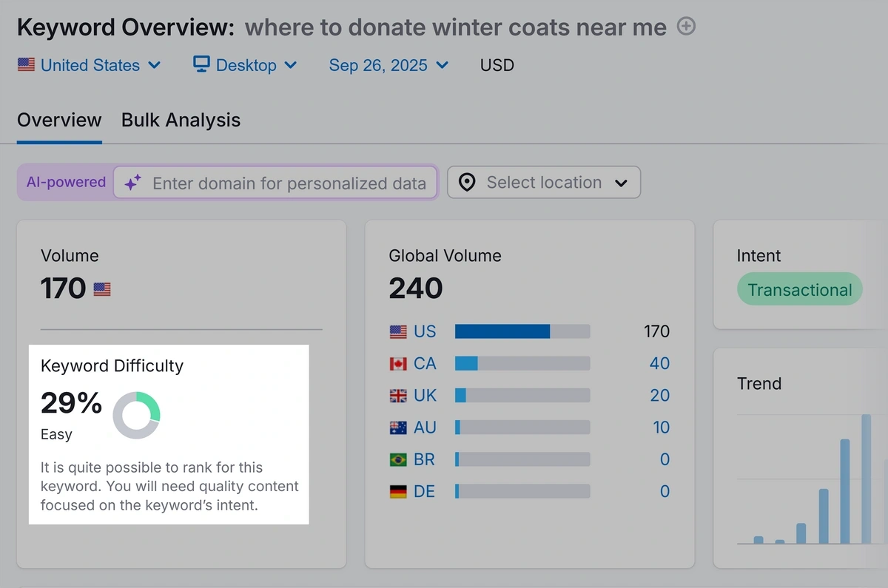Image resolution: width=888 pixels, height=588 pixels.
Task: Click the UK volume value 20
Action: (659, 396)
